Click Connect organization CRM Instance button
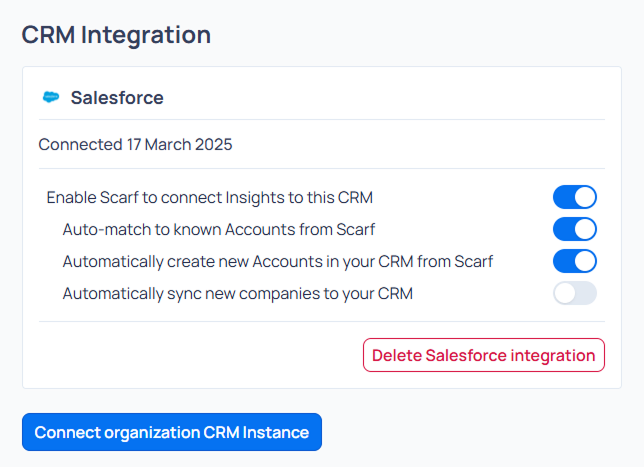The image size is (644, 467). point(171,432)
